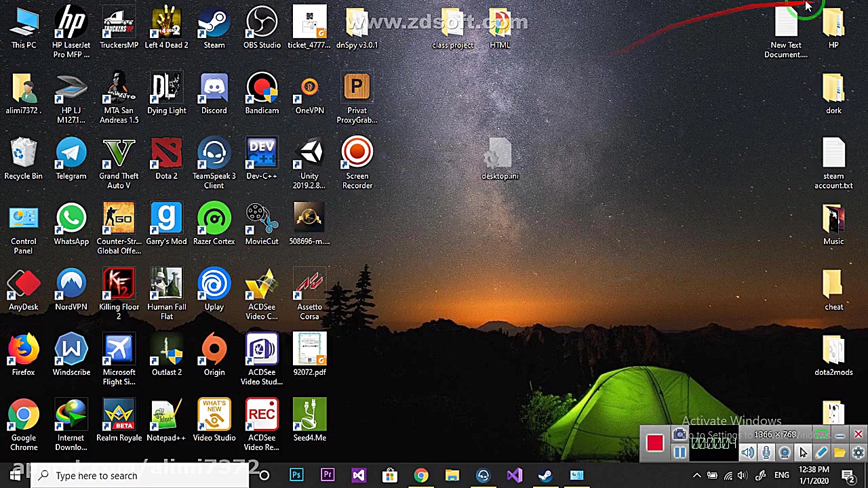Select the New Text Document file
868x488 pixels.
coord(786,33)
